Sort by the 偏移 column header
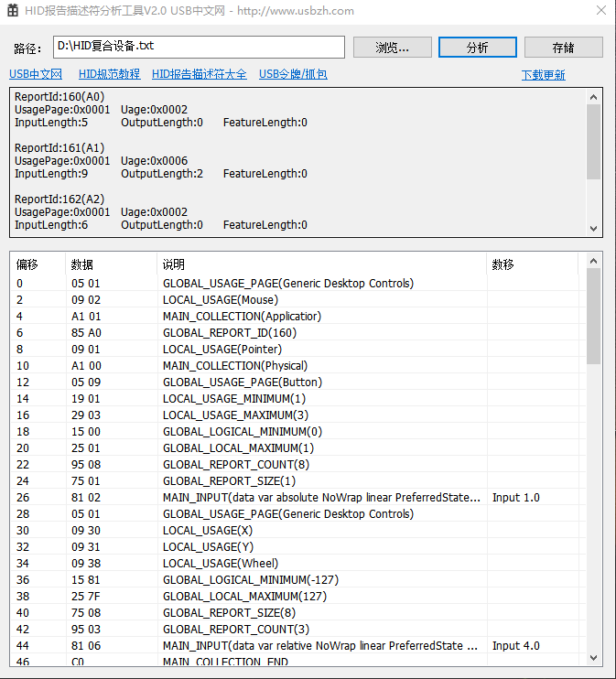616x679 pixels. [x=38, y=264]
